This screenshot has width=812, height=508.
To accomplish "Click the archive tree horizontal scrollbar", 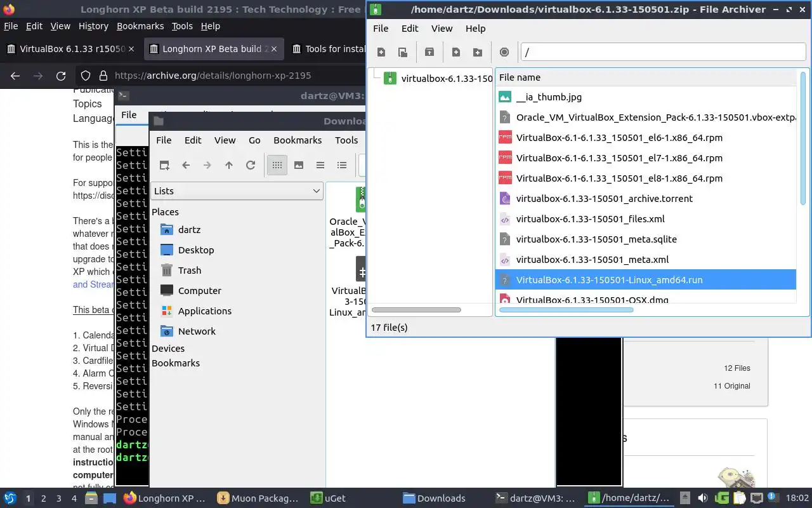I will [x=416, y=310].
